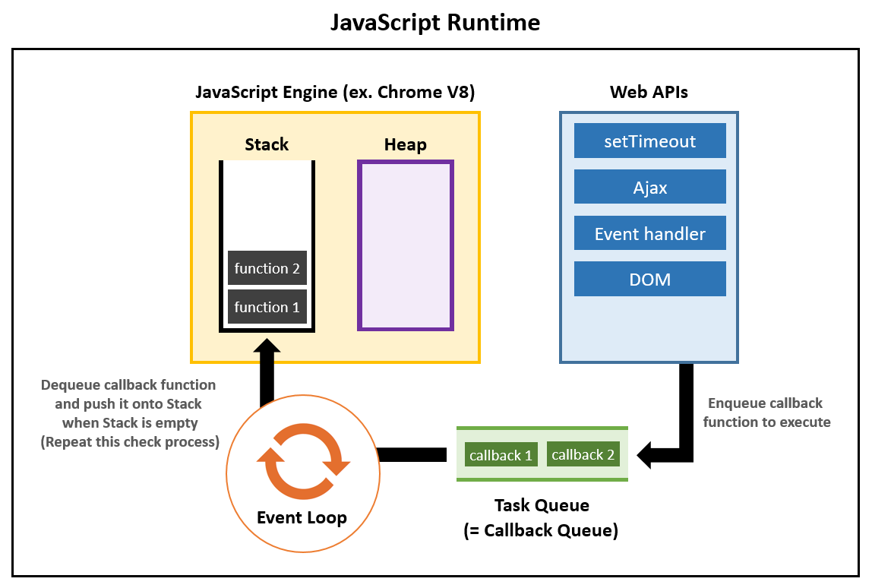Screen dimensions: 872x588
Task: Click the DOM block in Web APIs
Action: pyautogui.click(x=649, y=278)
